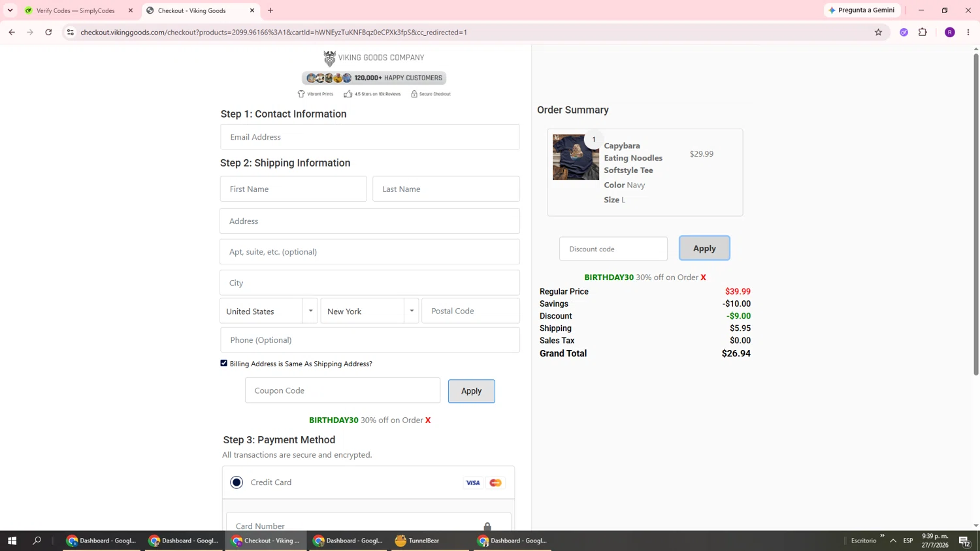The height and width of the screenshot is (551, 980).
Task: Open the United States country dropdown
Action: click(x=269, y=311)
